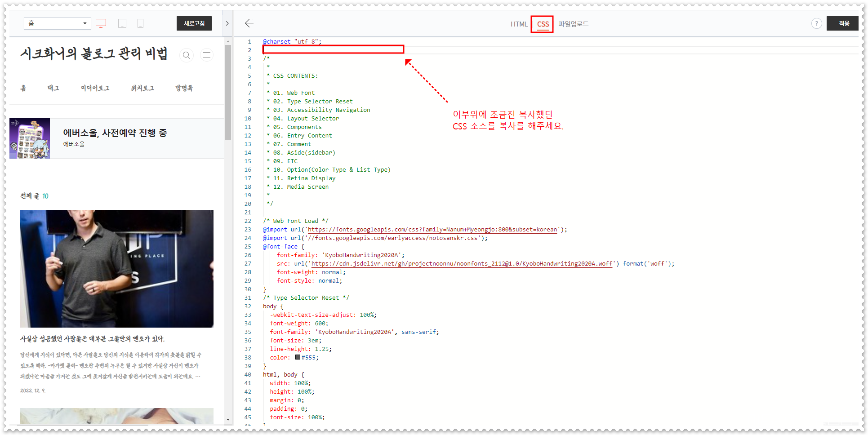Click the #555 color swatch in CSS
This screenshot has height=435, width=868.
click(298, 357)
